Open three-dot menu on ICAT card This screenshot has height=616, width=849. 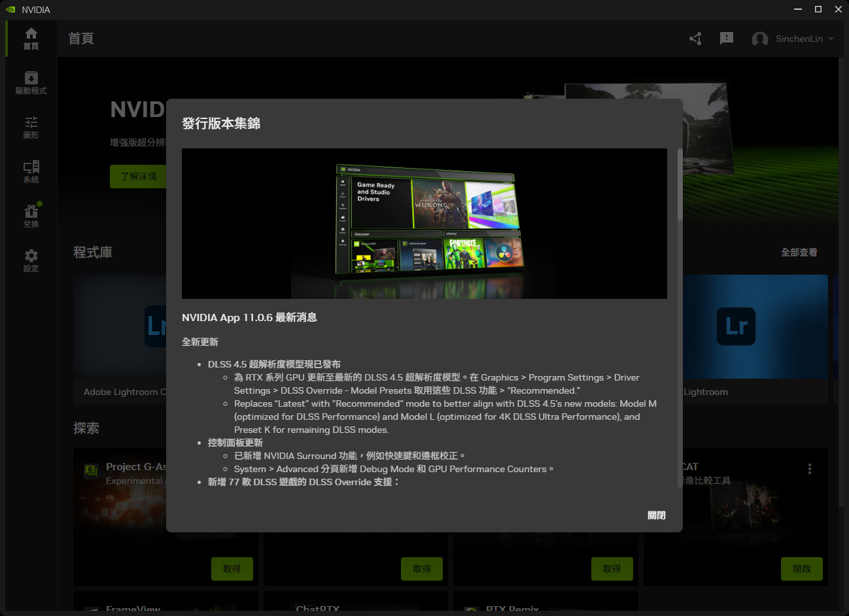(x=809, y=469)
